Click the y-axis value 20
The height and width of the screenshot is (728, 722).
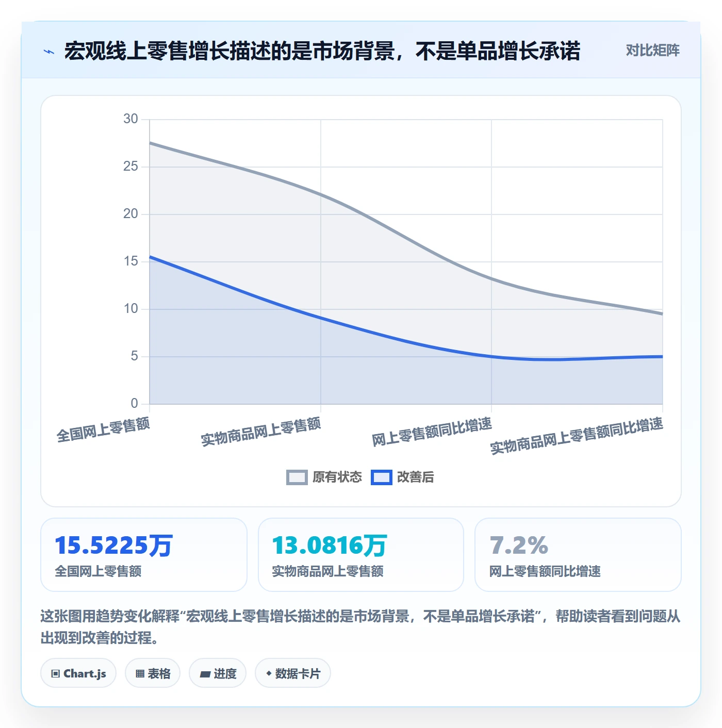click(130, 214)
